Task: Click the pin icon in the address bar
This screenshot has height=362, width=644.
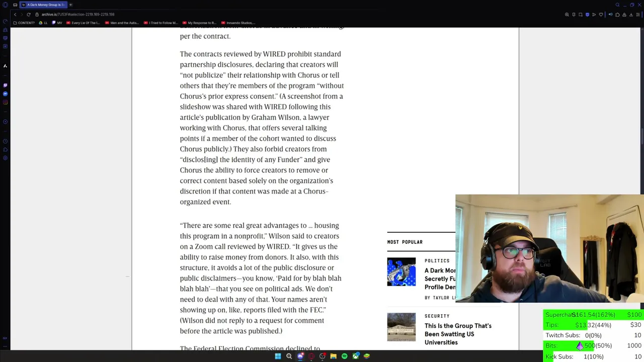Action: point(574,15)
